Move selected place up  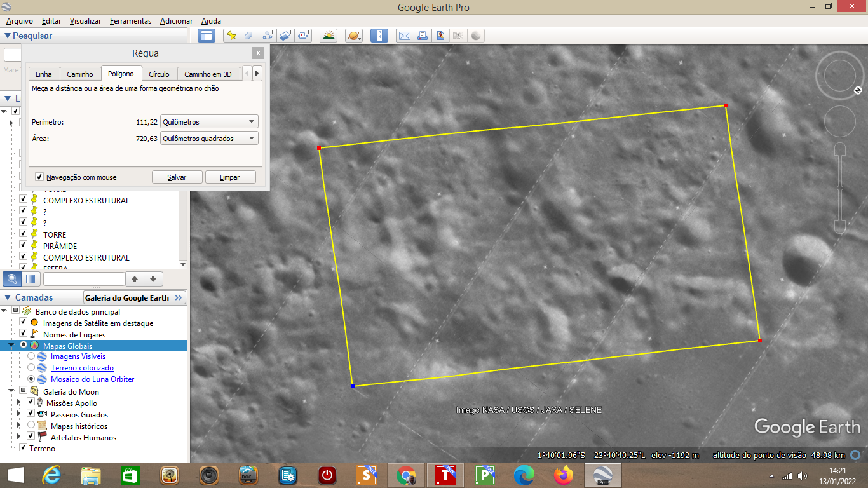click(x=134, y=278)
